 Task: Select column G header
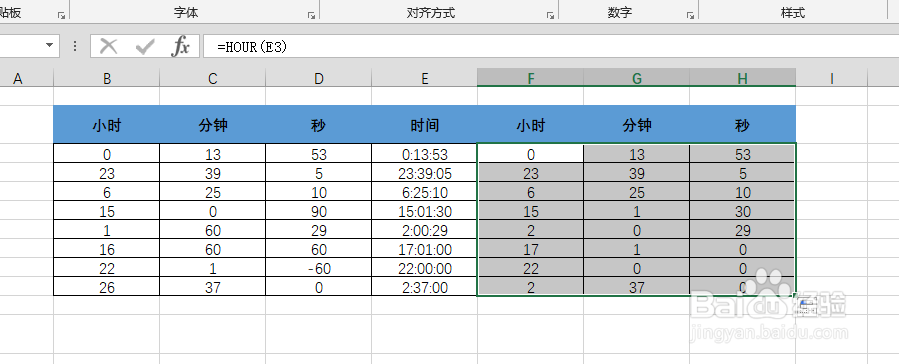[636, 79]
